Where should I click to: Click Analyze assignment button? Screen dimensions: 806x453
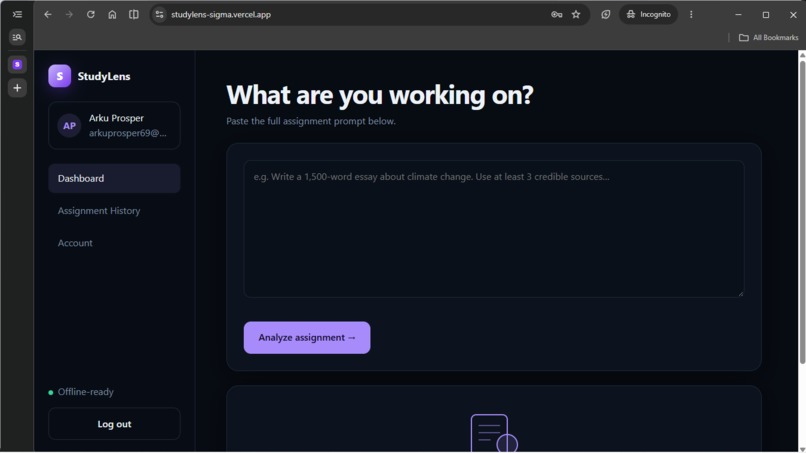[x=307, y=337]
